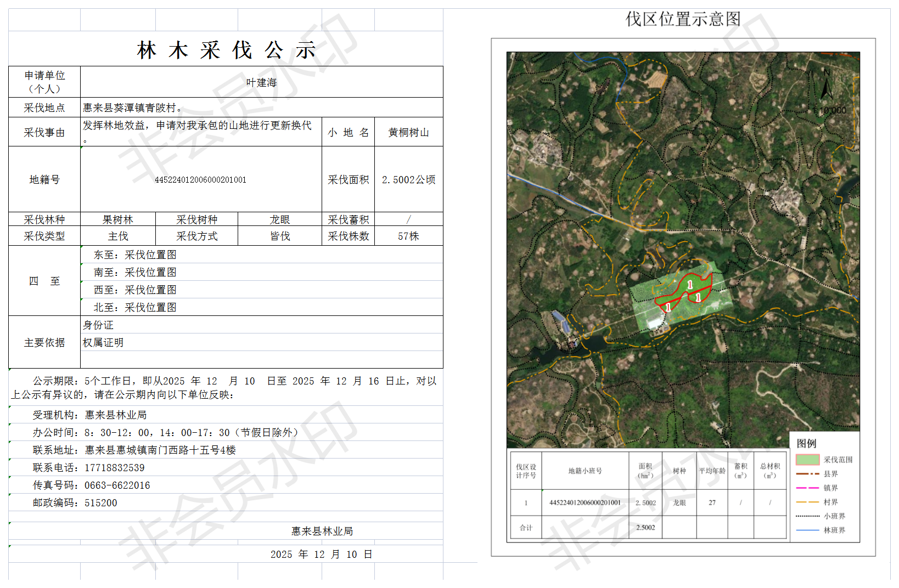Click the magenta 镇界 line symbol in legend
899x588 pixels.
tap(807, 488)
